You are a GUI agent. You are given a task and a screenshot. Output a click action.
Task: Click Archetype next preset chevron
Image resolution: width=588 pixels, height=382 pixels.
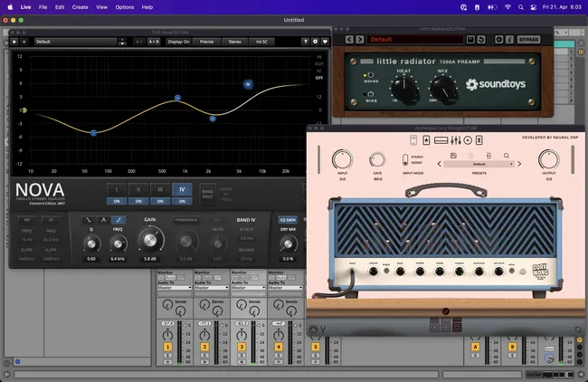519,164
